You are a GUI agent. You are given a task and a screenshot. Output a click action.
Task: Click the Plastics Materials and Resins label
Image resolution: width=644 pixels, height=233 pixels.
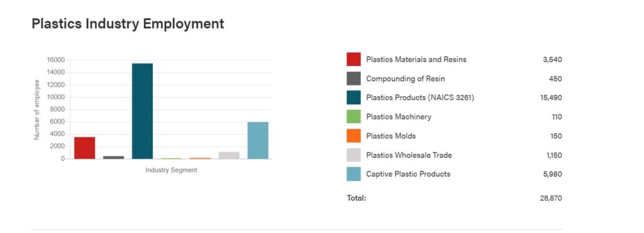tap(416, 60)
